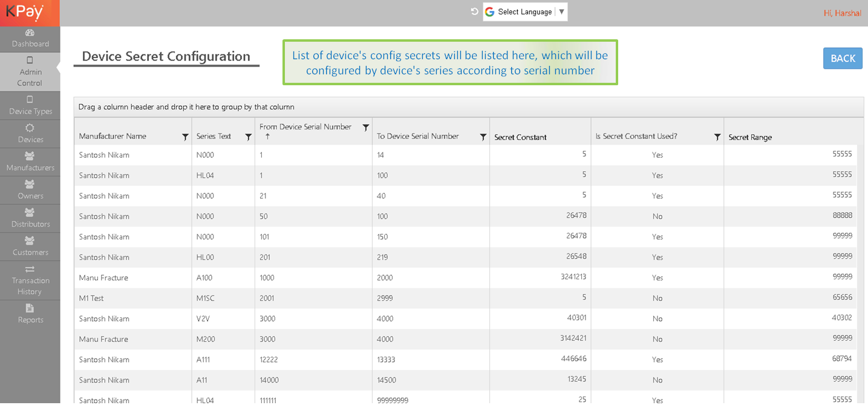The image size is (868, 405).
Task: Click the refresh icon beside Select Language
Action: click(475, 11)
